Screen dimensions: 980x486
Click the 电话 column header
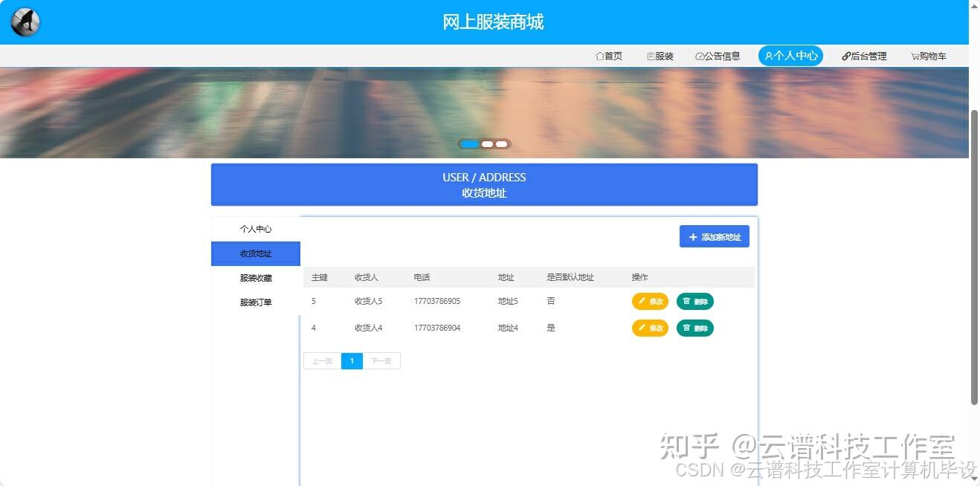tap(422, 277)
